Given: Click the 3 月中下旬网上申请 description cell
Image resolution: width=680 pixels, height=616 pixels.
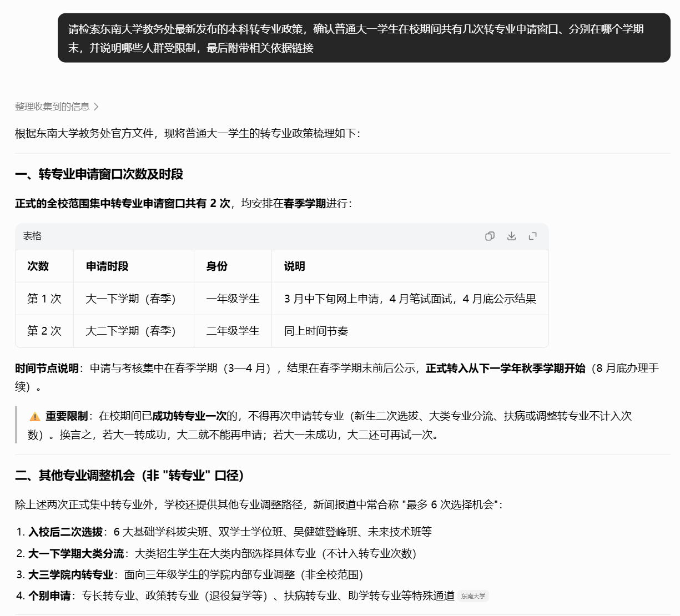Looking at the screenshot, I should 410,299.
